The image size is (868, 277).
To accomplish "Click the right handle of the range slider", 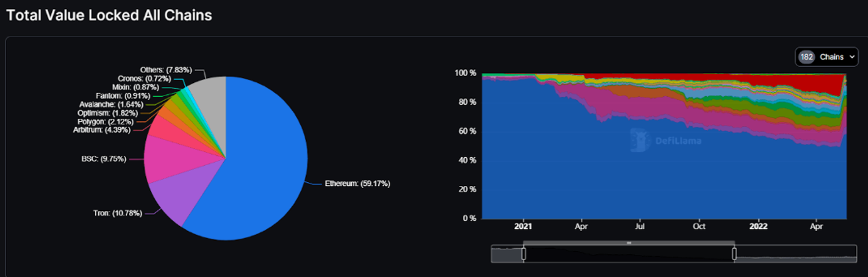I will pyautogui.click(x=734, y=254).
